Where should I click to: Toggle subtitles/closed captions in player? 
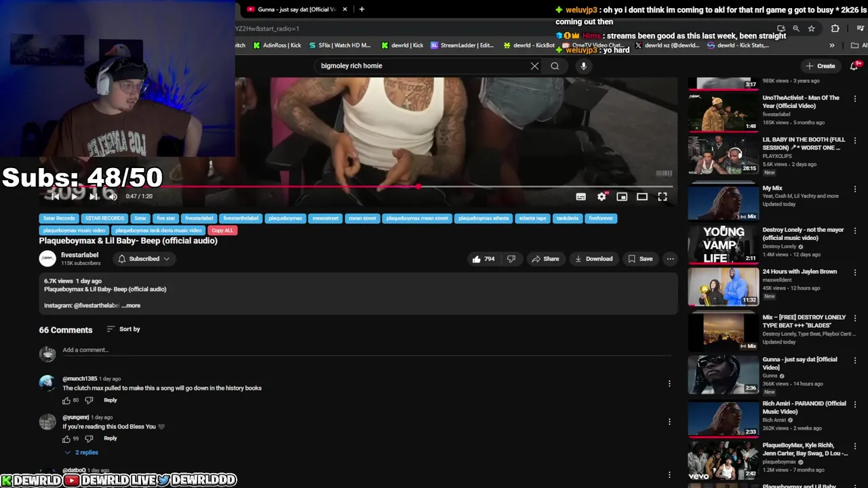pos(581,197)
